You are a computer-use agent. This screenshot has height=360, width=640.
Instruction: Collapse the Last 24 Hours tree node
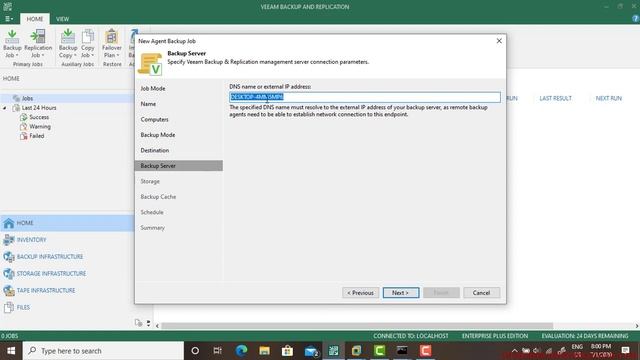coord(4,108)
